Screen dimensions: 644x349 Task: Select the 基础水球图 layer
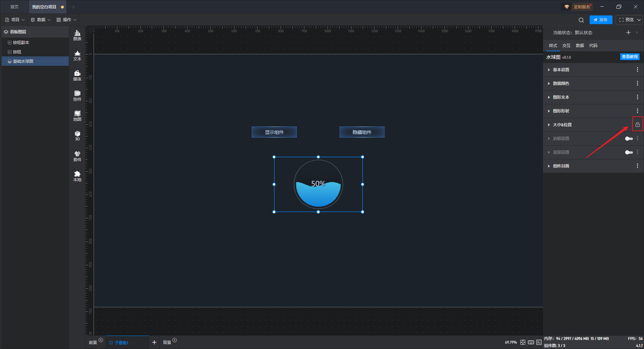pyautogui.click(x=23, y=61)
